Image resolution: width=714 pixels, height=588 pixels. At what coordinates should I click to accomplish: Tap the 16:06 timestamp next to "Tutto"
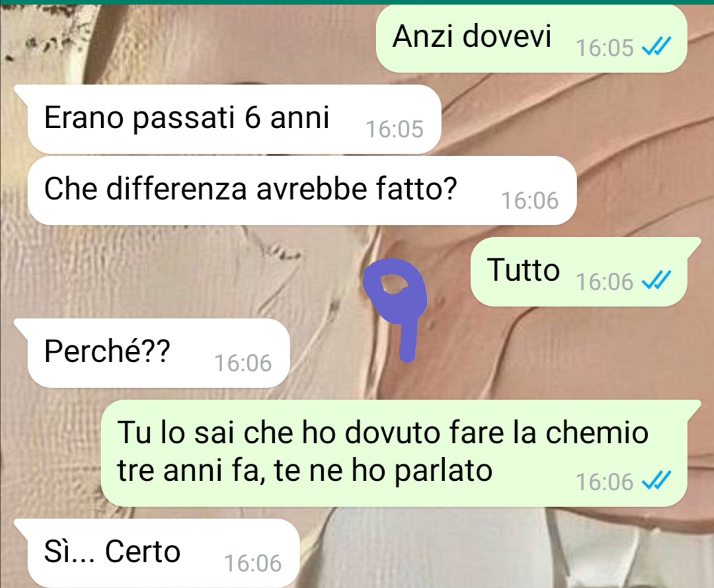(605, 281)
